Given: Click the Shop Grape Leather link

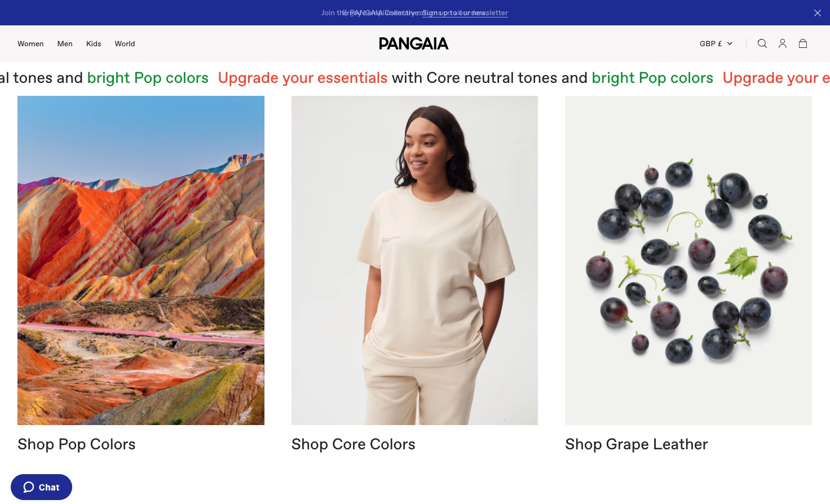Looking at the screenshot, I should [636, 444].
